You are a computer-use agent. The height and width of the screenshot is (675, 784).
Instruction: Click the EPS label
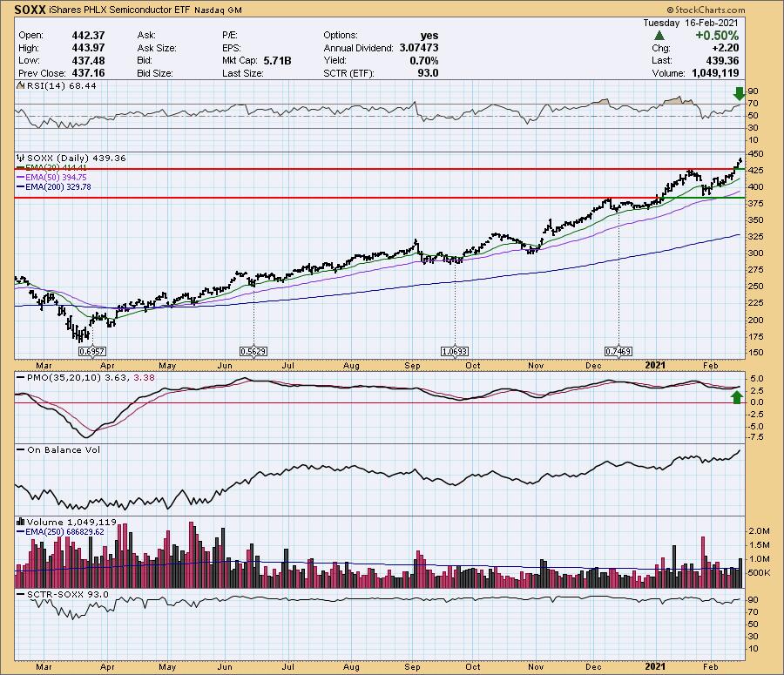232,48
